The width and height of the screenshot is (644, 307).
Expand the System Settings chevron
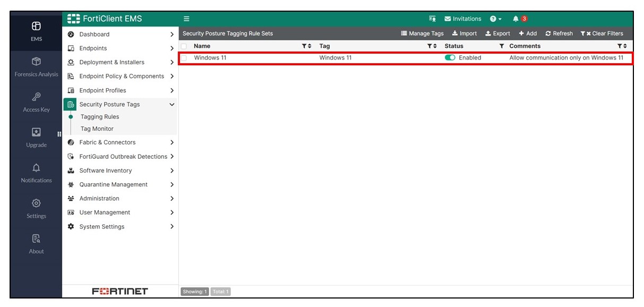click(x=172, y=227)
